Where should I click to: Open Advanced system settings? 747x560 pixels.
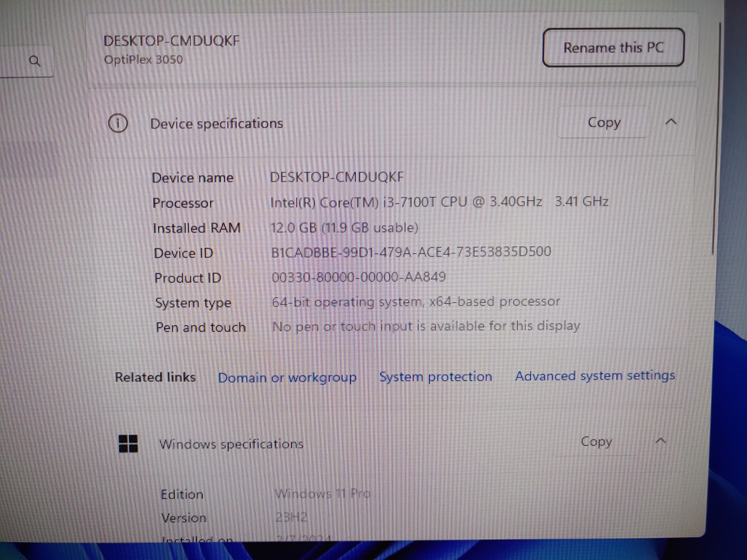pyautogui.click(x=594, y=375)
